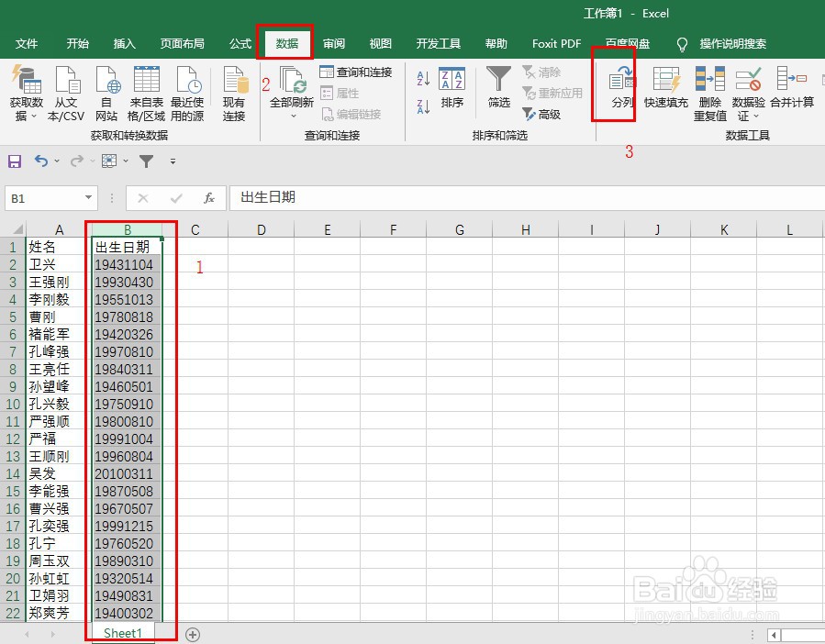The width and height of the screenshot is (825, 644).
Task: Select column D header
Action: pos(261,229)
